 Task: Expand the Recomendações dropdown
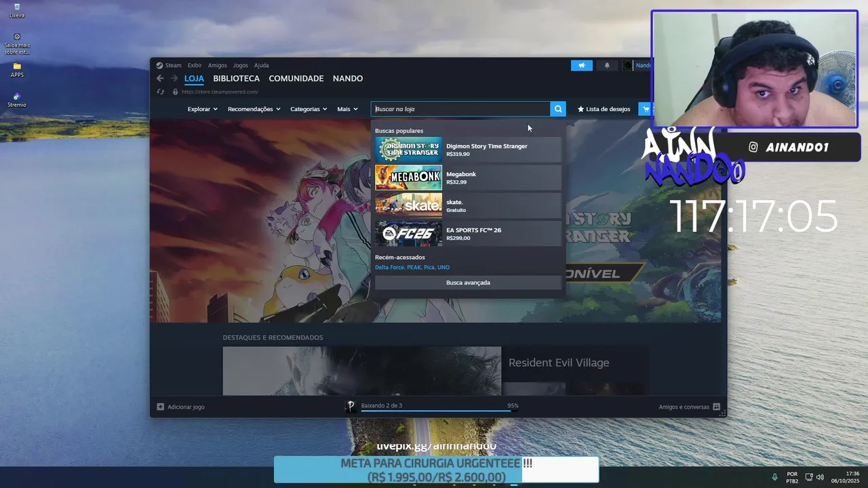254,109
